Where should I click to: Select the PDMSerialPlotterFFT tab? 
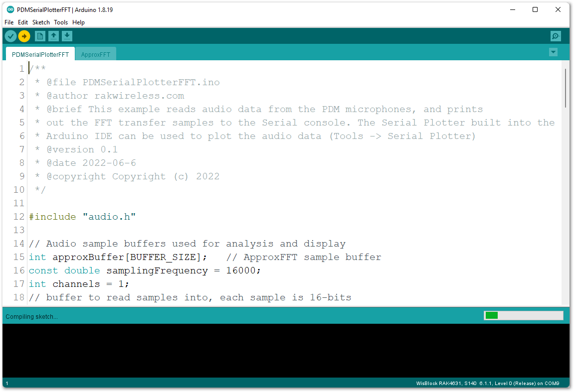tap(40, 54)
